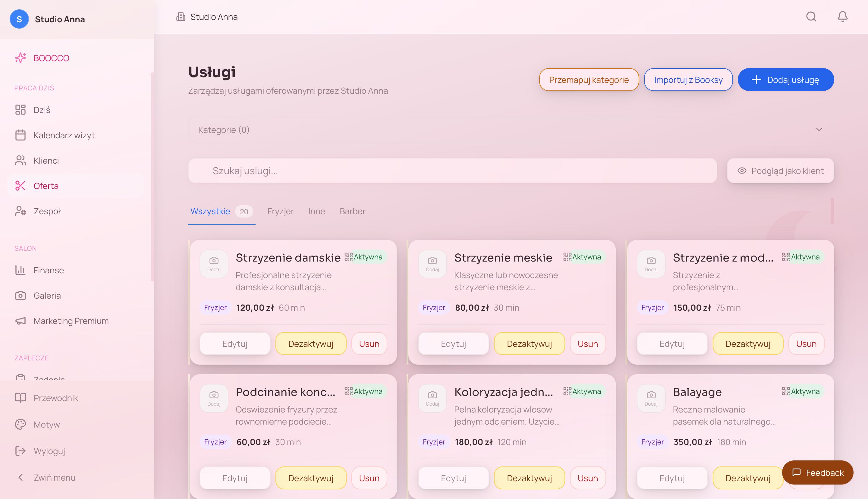Edit the Strzyzenie meskie service
The image size is (868, 499).
point(453,344)
